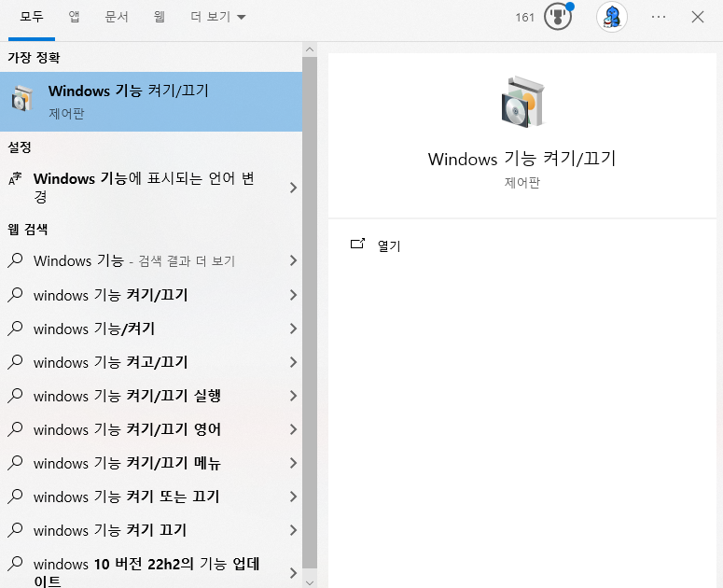Click search icon beside 'windows 기능 켜고/끄기'
Screen dimensions: 723x588
[x=15, y=362]
